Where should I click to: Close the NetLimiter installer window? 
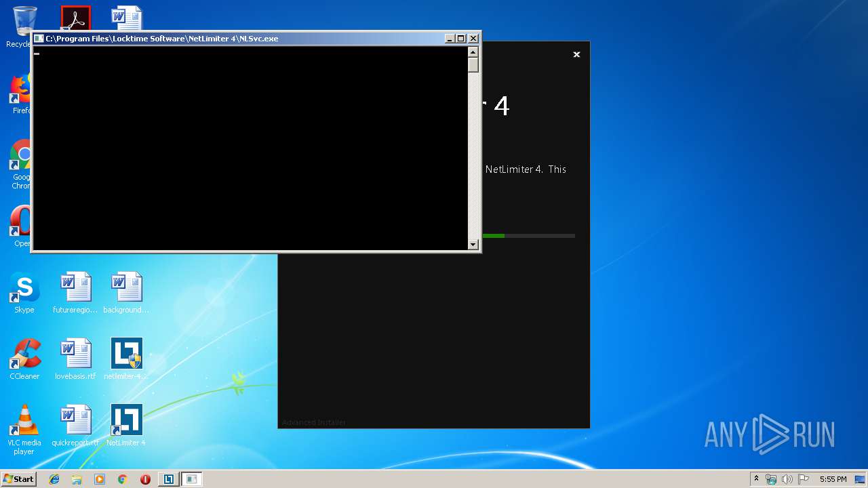(576, 54)
